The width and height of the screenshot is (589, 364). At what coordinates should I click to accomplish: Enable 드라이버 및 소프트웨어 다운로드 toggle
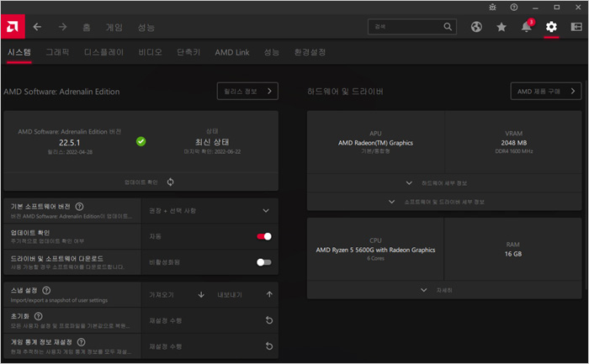tap(264, 262)
